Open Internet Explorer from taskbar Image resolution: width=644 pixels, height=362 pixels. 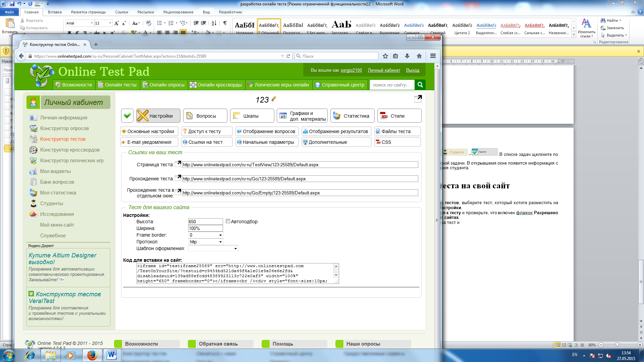(x=30, y=355)
